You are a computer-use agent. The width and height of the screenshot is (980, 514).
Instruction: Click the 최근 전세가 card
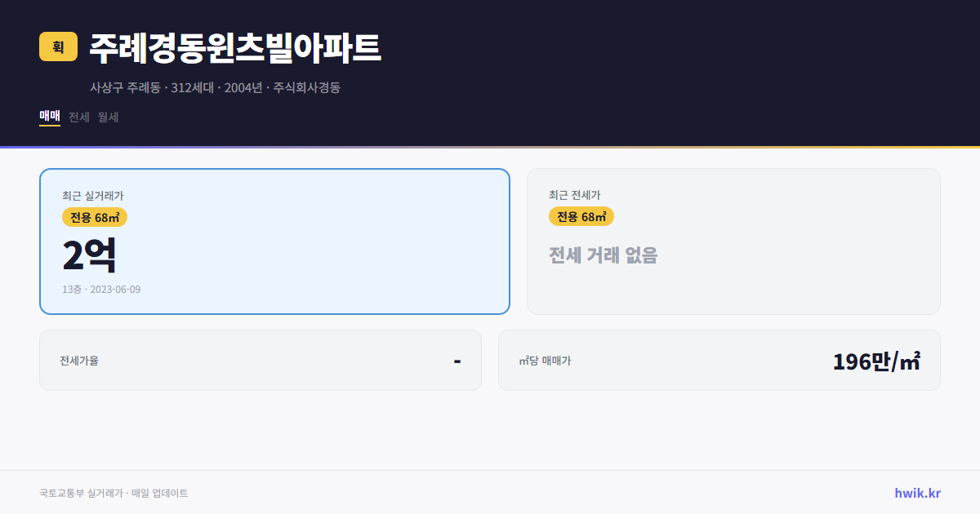click(733, 241)
